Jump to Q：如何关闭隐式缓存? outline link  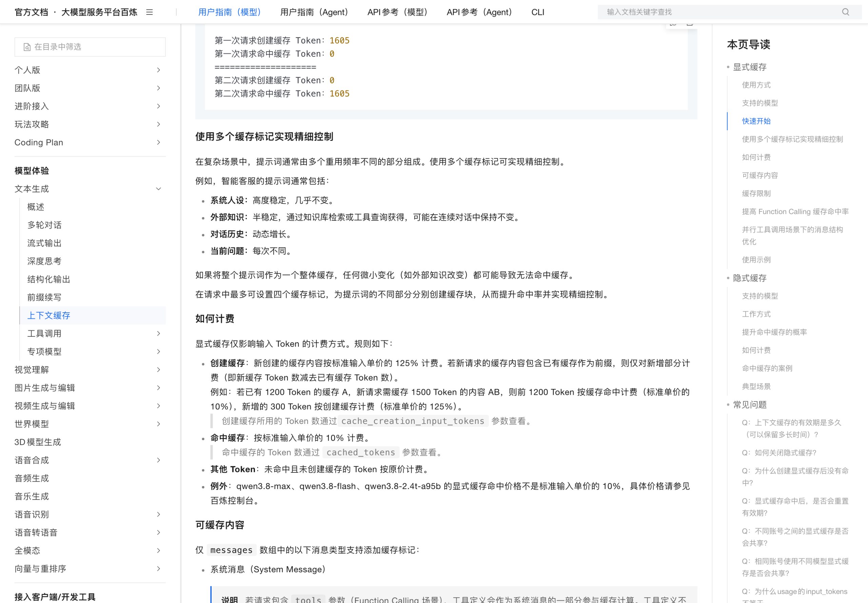point(779,453)
